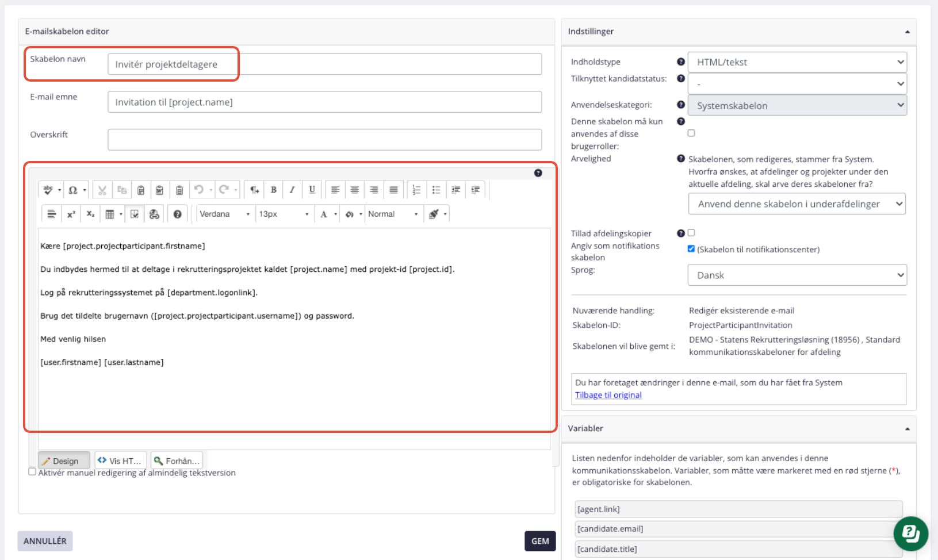938x560 pixels.
Task: Insert a bulleted list
Action: pos(437,190)
